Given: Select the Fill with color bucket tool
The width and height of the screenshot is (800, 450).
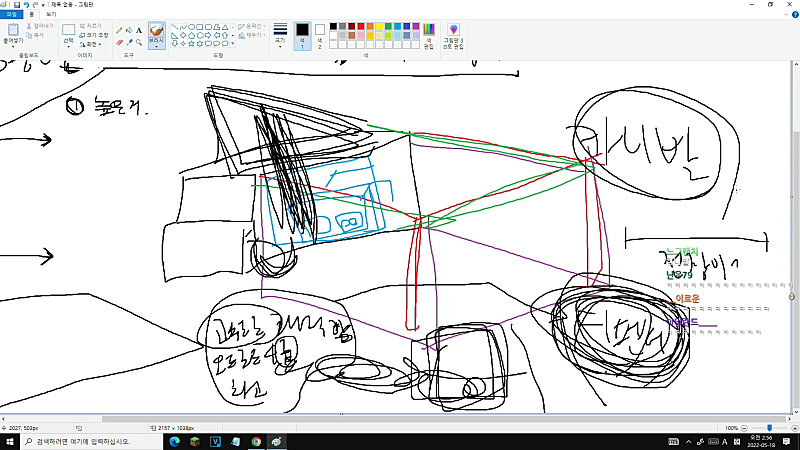Looking at the screenshot, I should click(129, 31).
